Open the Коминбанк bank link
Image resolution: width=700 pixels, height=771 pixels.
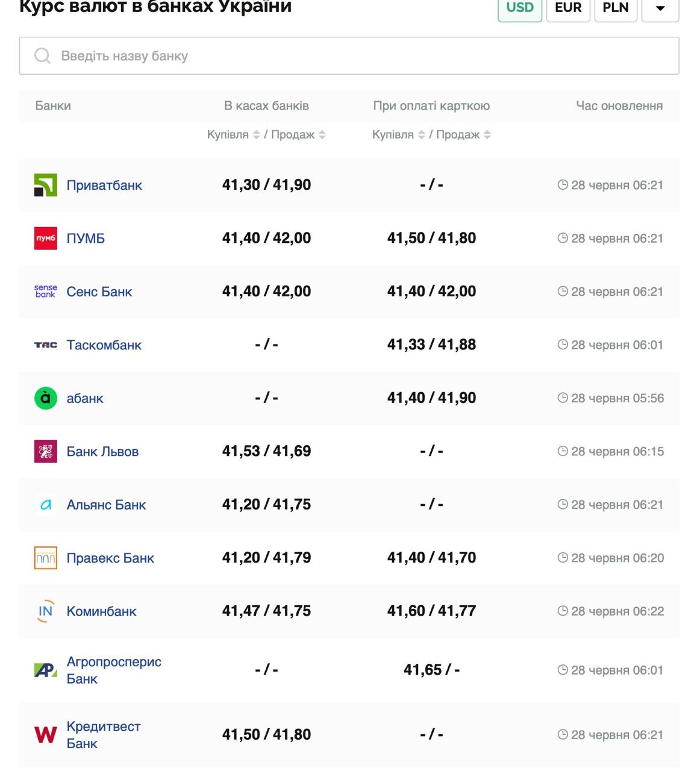tap(101, 611)
